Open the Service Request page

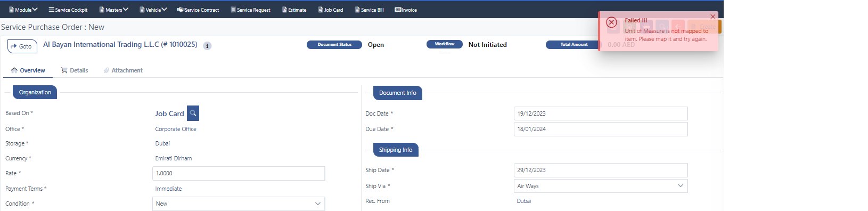point(250,10)
